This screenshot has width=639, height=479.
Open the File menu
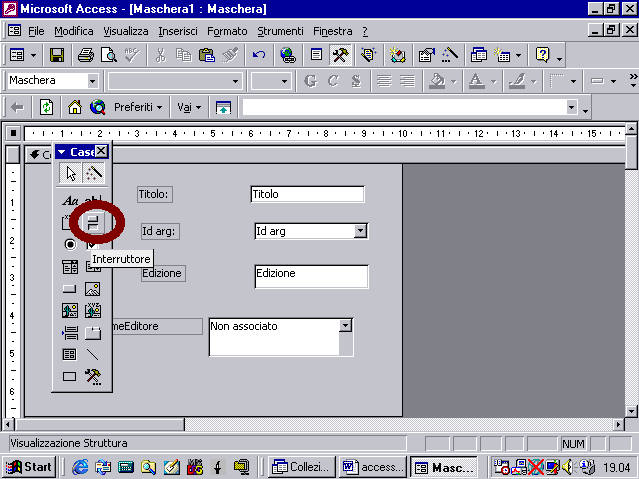[x=36, y=31]
